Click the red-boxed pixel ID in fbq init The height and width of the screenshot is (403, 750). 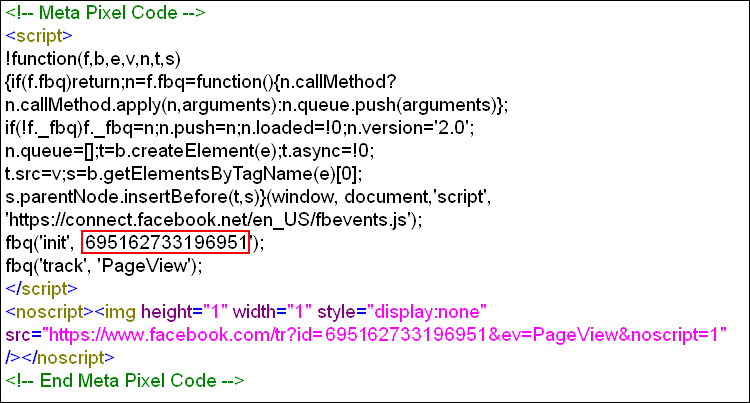click(x=165, y=241)
